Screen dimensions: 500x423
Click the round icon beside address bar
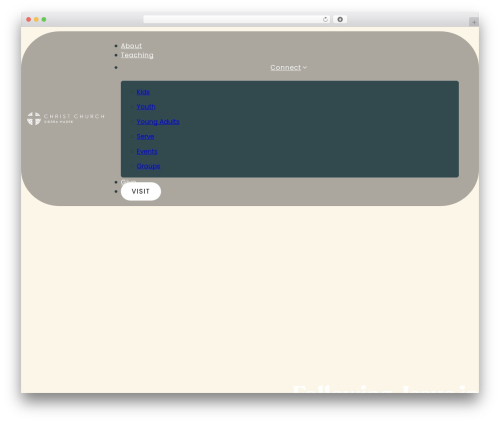pos(340,19)
